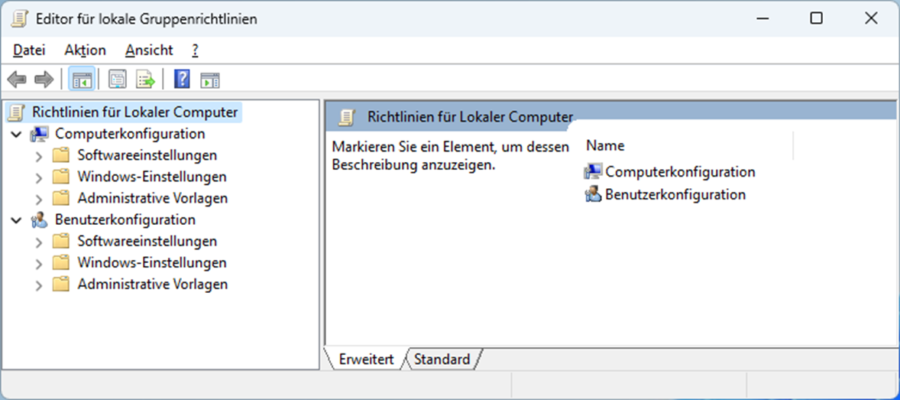Open the Ansicht menu

coord(149,51)
